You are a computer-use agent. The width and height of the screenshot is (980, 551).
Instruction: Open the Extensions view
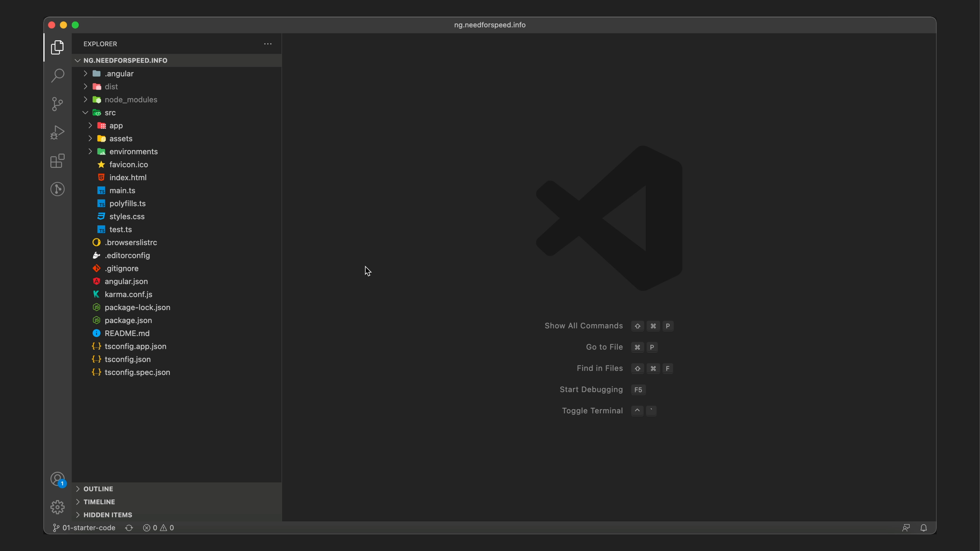pyautogui.click(x=58, y=161)
